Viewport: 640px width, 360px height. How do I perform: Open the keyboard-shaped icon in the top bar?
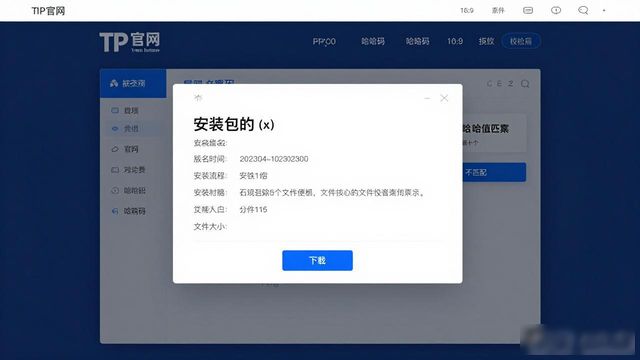tap(528, 11)
